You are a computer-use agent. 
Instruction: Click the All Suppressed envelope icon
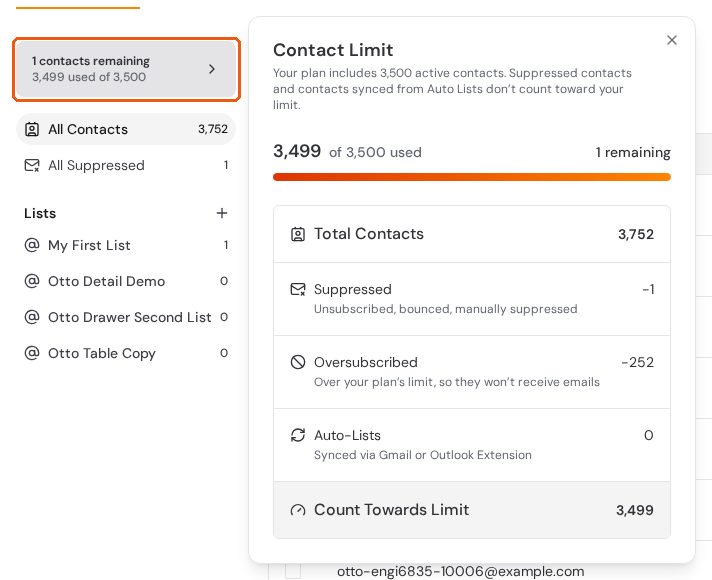(x=32, y=165)
